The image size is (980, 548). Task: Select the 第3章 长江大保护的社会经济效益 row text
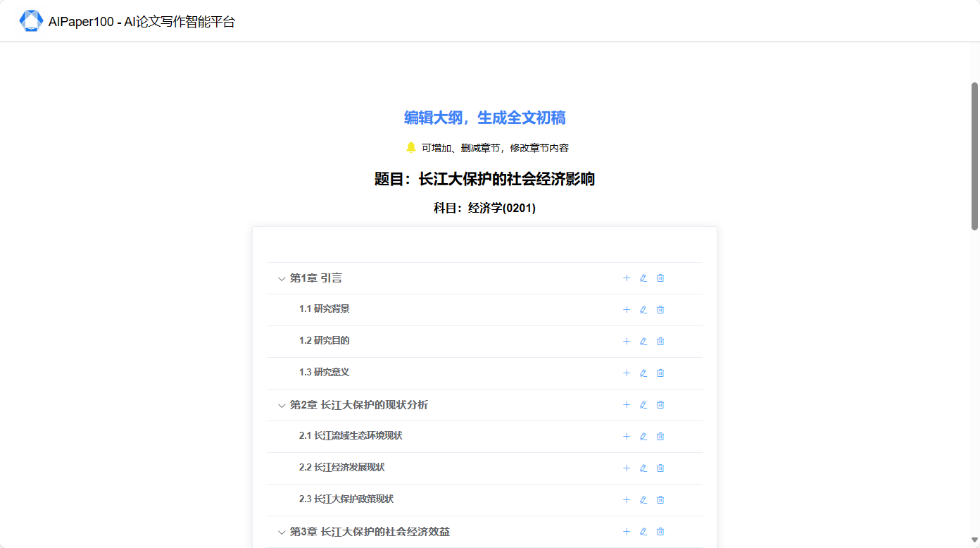pos(370,532)
